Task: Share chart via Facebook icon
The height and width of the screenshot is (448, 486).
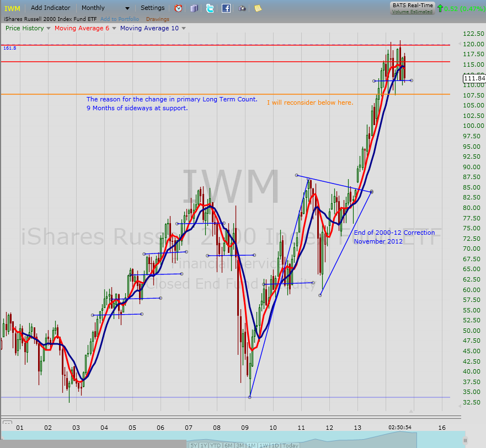Action: [226, 8]
